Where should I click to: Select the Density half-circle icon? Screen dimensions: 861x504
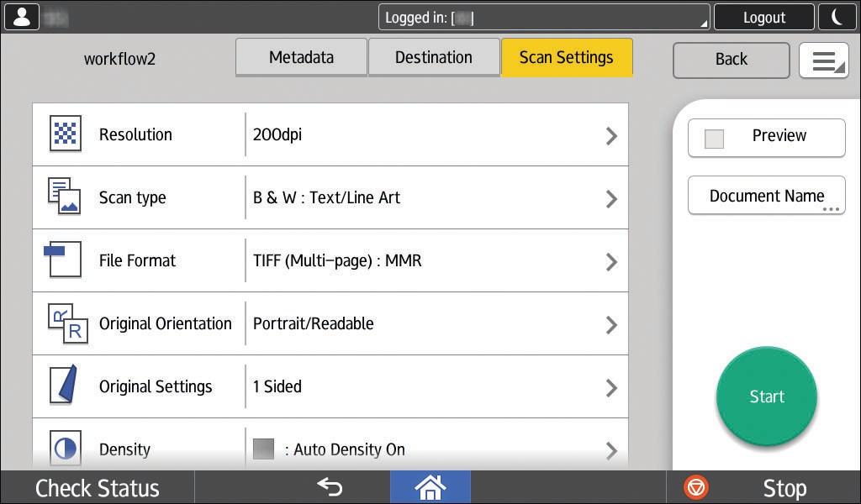coord(66,449)
